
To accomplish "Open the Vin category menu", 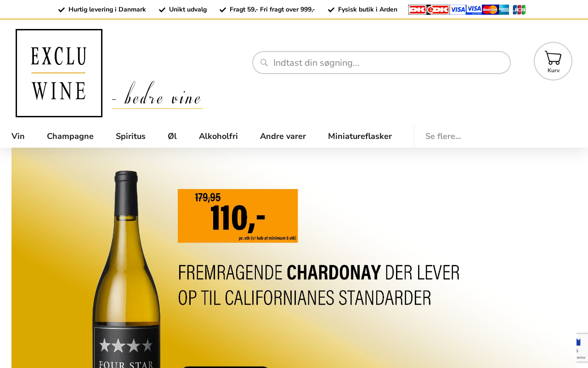I will point(18,136).
